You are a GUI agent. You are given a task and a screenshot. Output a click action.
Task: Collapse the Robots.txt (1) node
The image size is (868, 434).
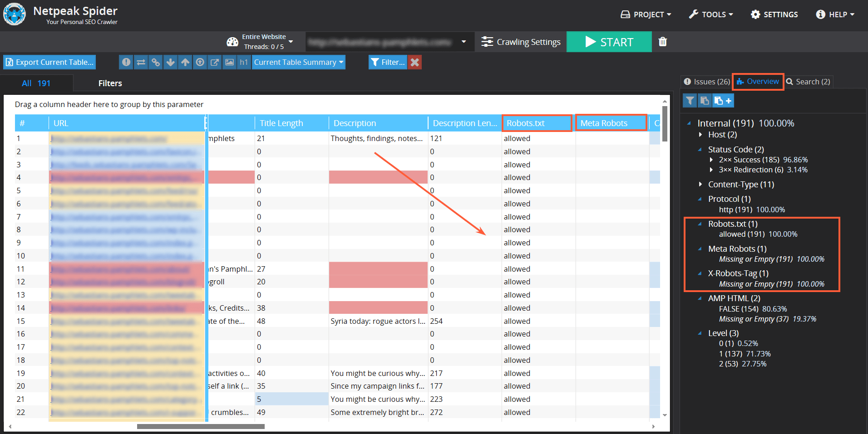(700, 224)
